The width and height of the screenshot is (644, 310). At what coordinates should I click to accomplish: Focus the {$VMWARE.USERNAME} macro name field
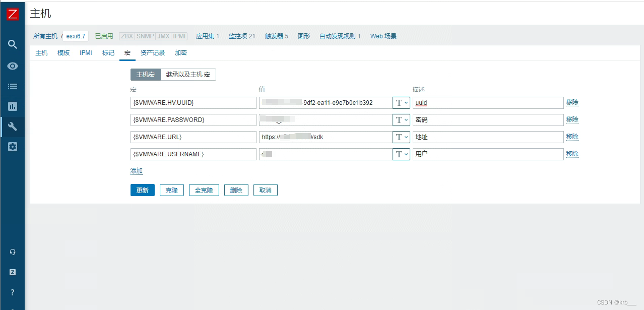[x=194, y=154]
